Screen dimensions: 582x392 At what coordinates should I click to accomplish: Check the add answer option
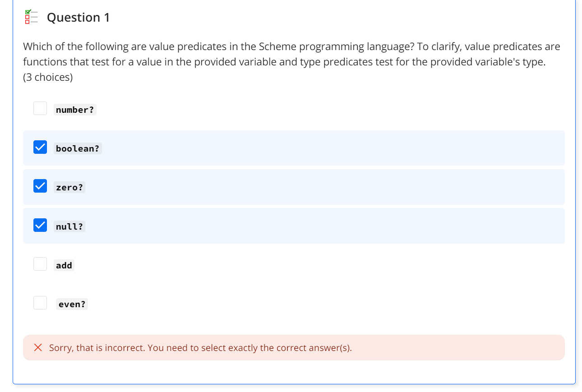[x=40, y=263]
